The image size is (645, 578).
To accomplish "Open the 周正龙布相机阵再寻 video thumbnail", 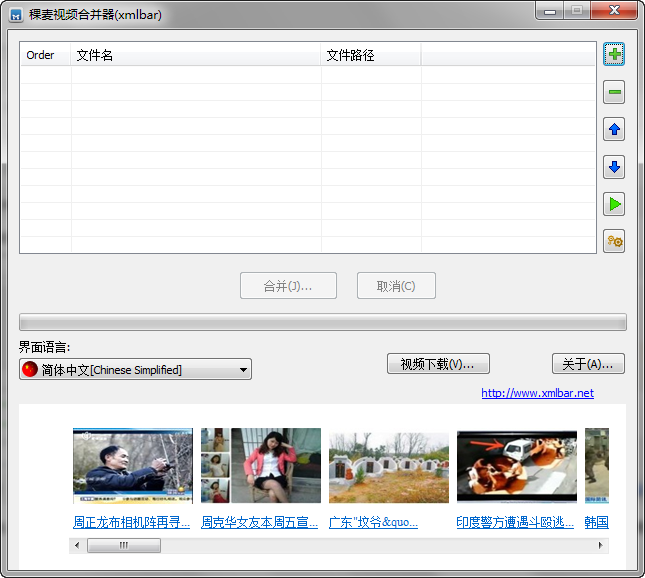I will point(133,465).
